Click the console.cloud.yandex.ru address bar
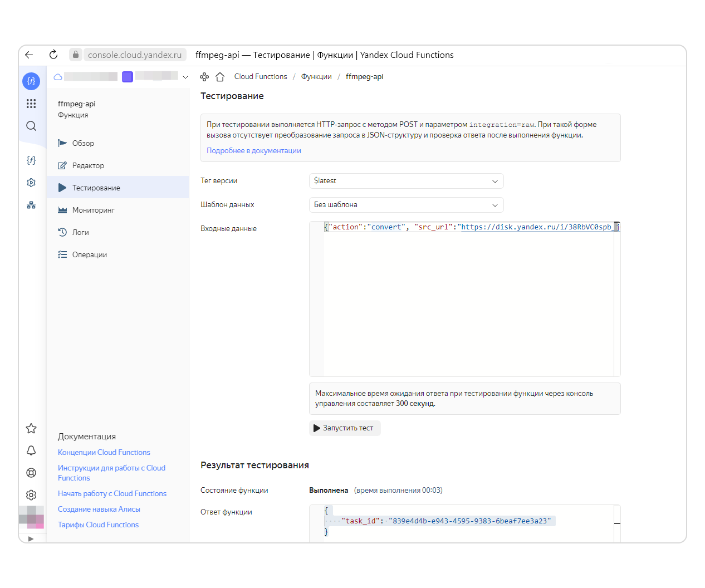The image size is (705, 588). pos(135,55)
